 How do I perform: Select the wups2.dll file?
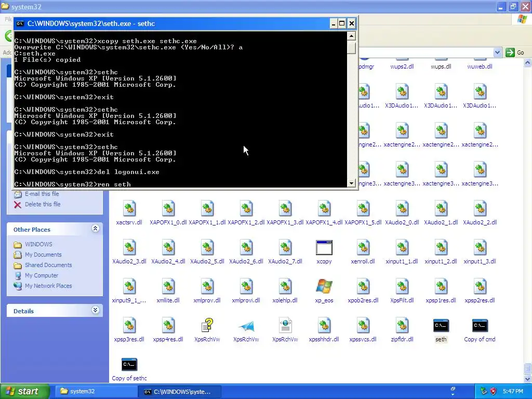tap(402, 66)
